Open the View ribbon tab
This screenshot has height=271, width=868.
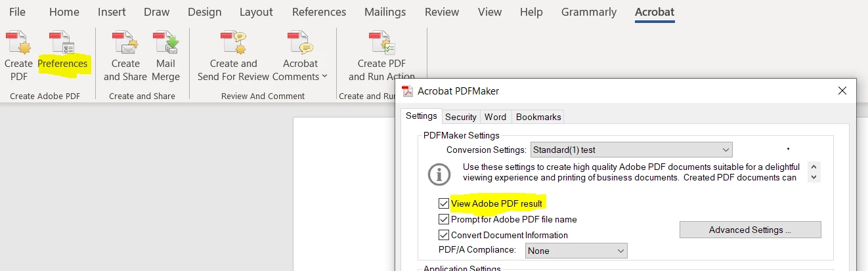click(490, 12)
